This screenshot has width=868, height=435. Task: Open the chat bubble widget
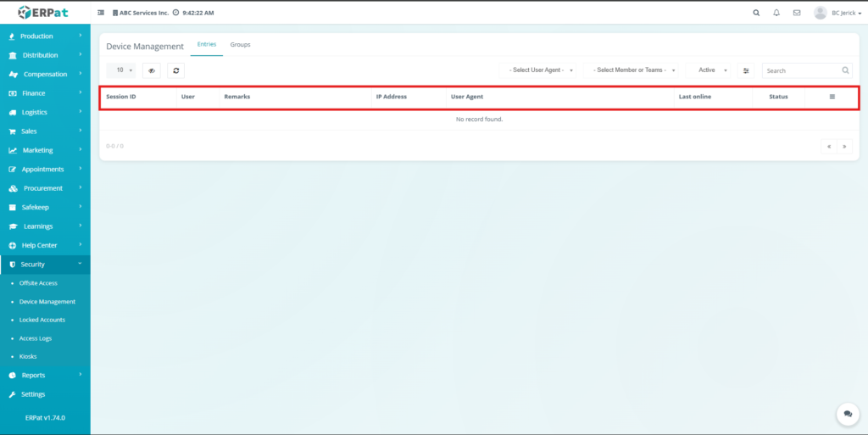click(847, 414)
